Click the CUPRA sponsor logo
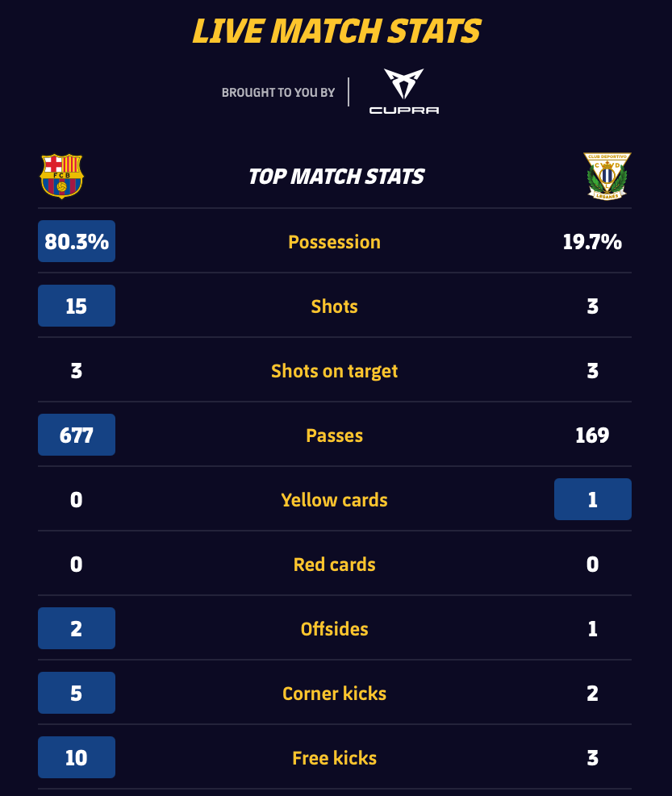672x796 pixels. pyautogui.click(x=404, y=91)
